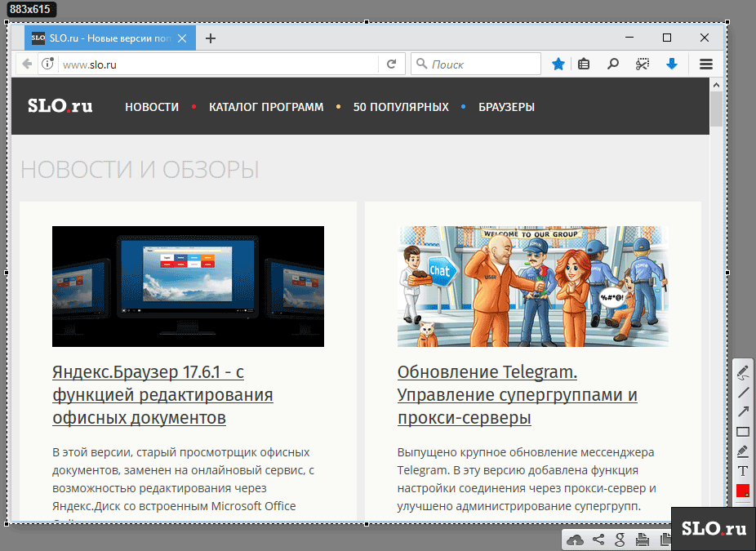The width and height of the screenshot is (756, 551).
Task: Select the Lightshot rectangle tool
Action: click(x=743, y=432)
